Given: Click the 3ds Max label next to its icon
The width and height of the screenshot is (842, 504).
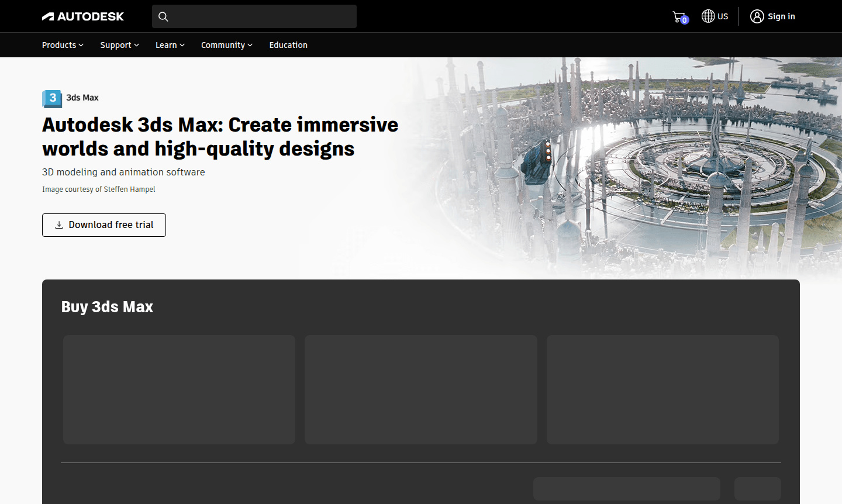Looking at the screenshot, I should tap(82, 98).
